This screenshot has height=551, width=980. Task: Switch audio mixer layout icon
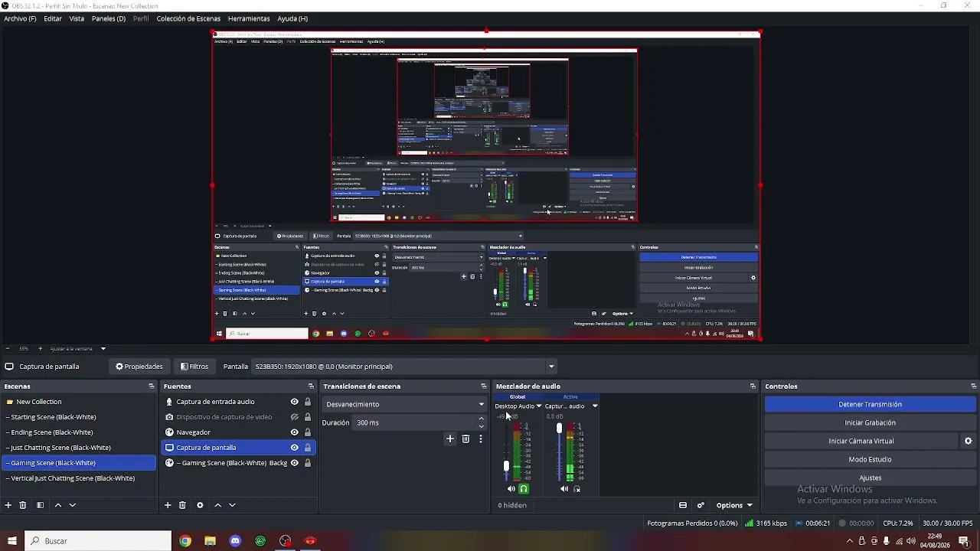(x=683, y=505)
